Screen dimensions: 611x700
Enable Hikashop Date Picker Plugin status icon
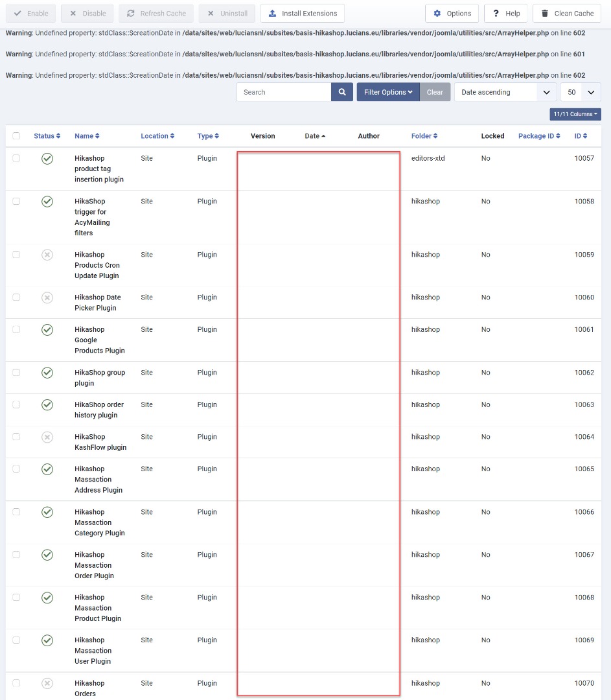(47, 297)
